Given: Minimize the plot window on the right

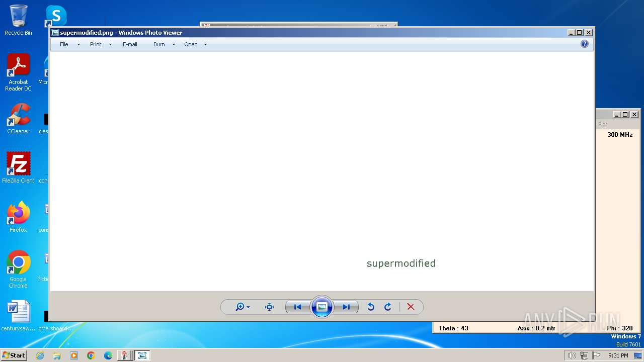Looking at the screenshot, I should click(617, 115).
